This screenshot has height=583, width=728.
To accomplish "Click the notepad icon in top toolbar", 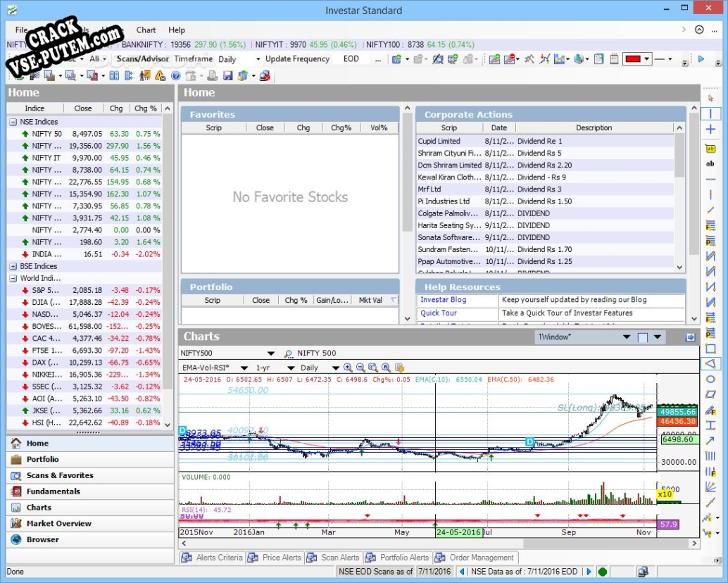I will [614, 59].
